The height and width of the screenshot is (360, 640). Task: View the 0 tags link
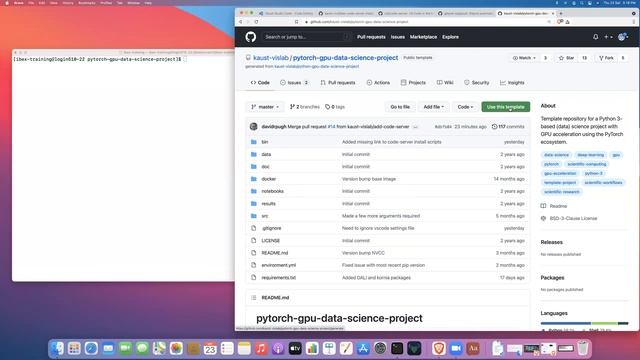coord(335,107)
